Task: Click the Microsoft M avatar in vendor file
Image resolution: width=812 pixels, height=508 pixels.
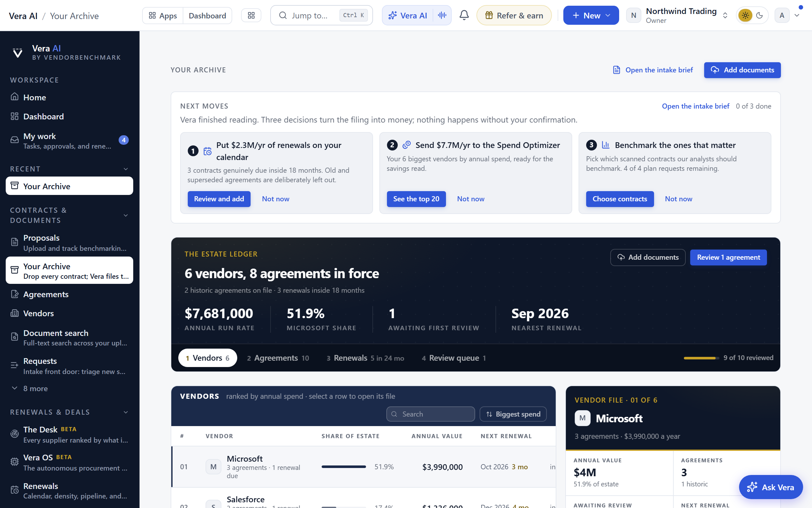Action: click(582, 418)
